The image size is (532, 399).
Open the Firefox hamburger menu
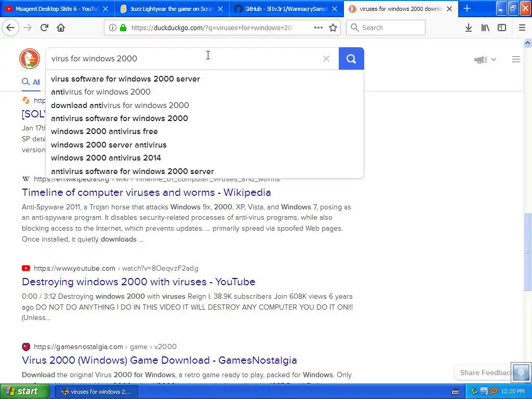[x=522, y=28]
